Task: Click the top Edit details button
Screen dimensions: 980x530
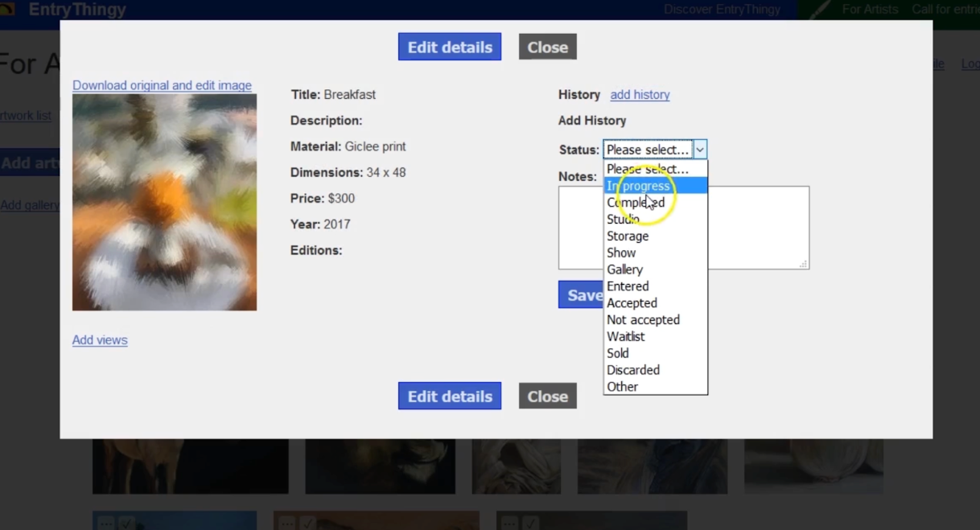Action: pyautogui.click(x=449, y=47)
